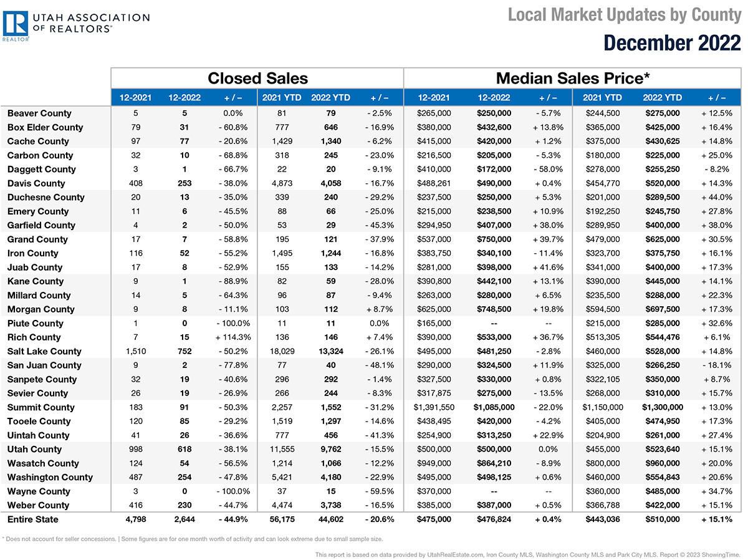Screen dimensions: 748x560
Task: Select the Emery County row label
Action: click(38, 211)
